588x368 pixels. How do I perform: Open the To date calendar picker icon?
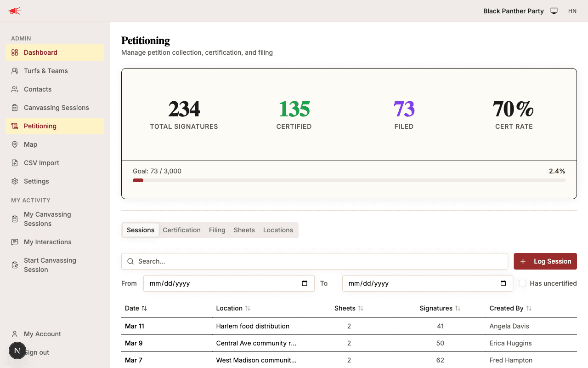click(503, 283)
